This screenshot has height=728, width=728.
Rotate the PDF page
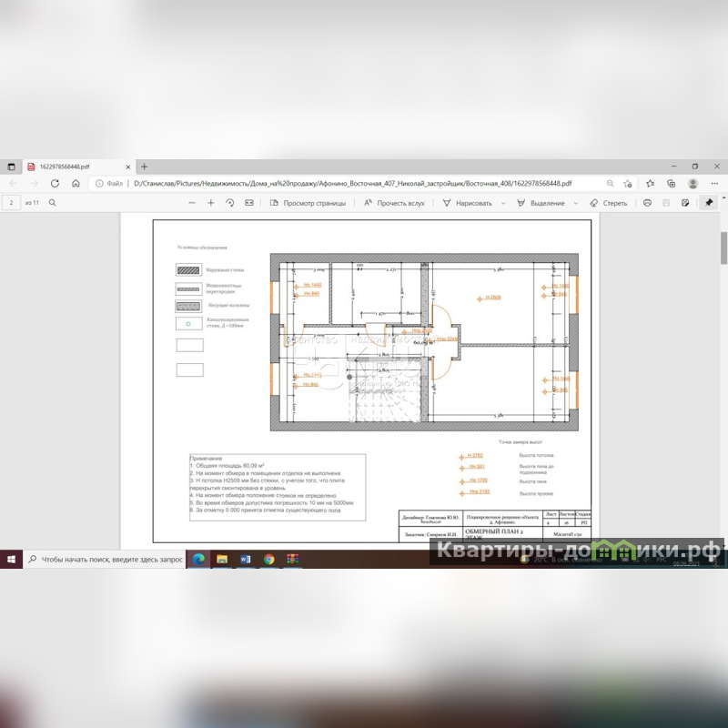[230, 203]
